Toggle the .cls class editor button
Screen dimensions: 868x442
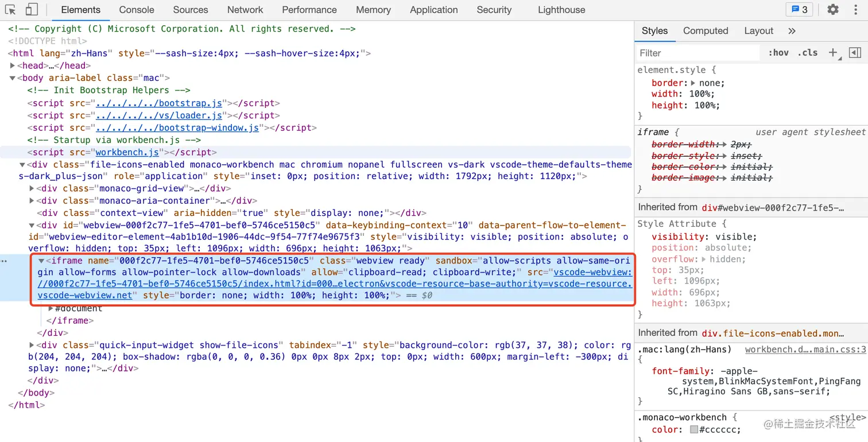point(808,53)
